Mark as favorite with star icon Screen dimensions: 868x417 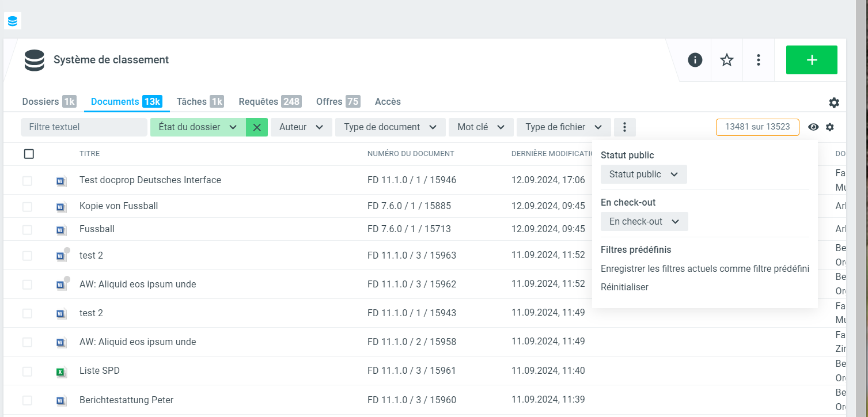coord(727,60)
